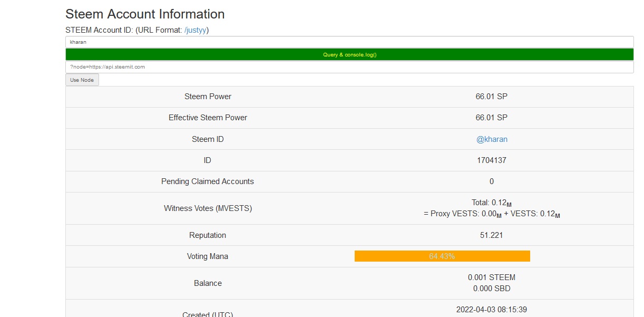Click the green Query & console.log() button

click(349, 54)
